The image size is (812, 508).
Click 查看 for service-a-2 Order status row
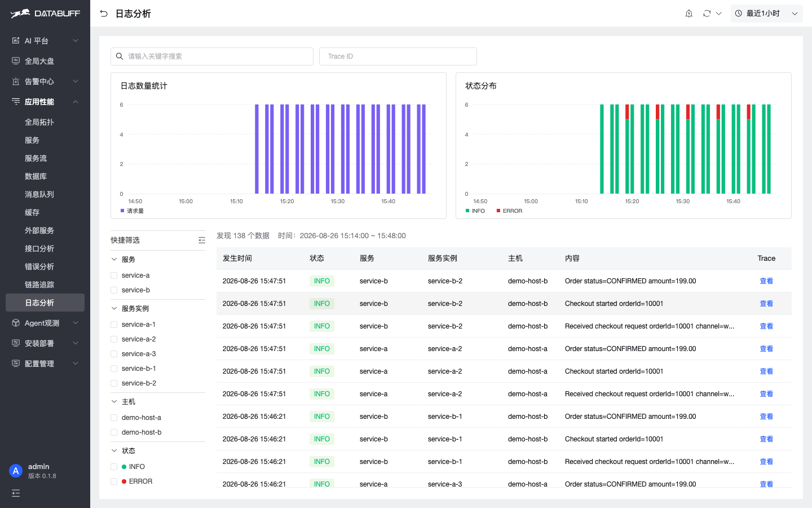[x=766, y=349]
